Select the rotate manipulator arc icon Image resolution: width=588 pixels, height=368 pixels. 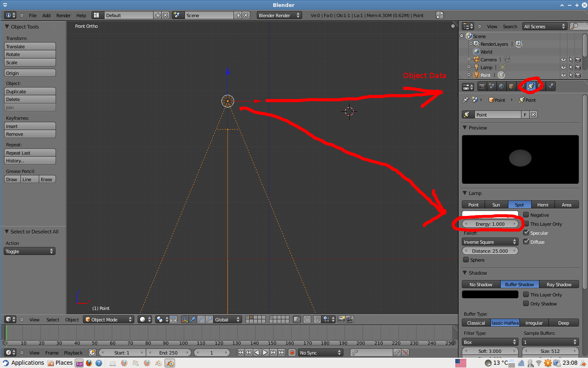tap(201, 319)
